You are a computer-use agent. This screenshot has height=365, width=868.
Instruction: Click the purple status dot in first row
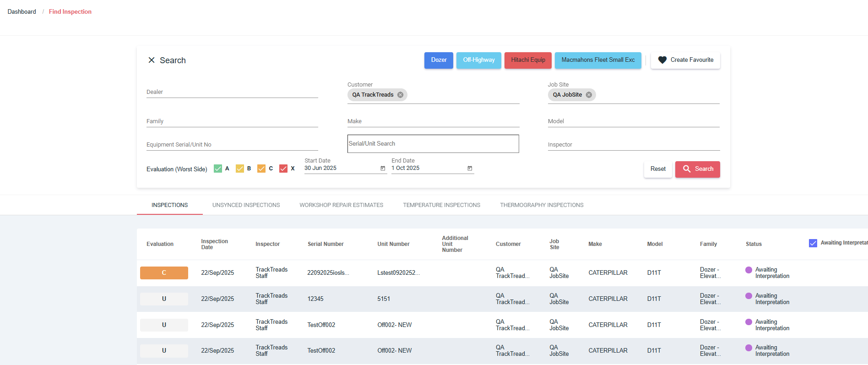coord(749,270)
